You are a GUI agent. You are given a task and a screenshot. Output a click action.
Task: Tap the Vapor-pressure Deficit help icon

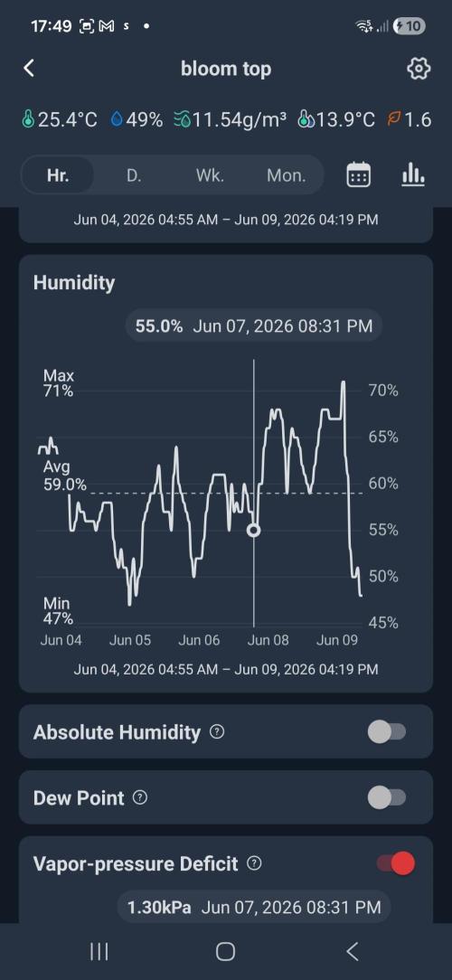click(254, 863)
